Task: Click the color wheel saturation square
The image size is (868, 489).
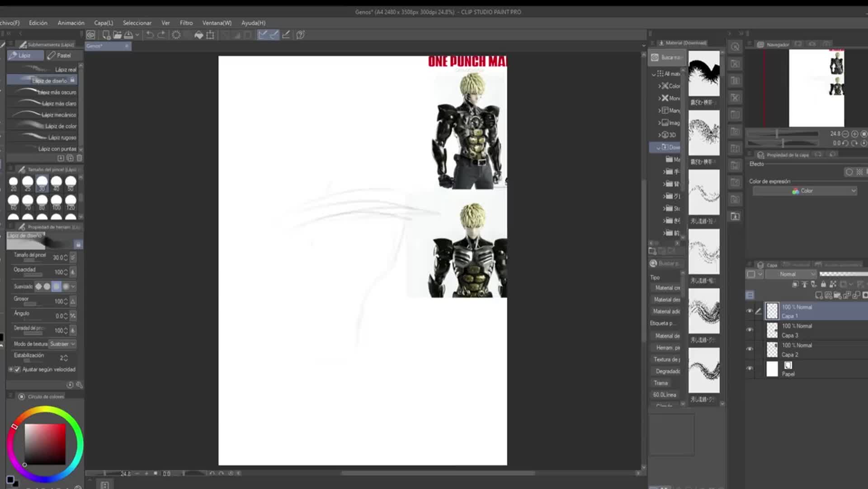Action: point(45,444)
